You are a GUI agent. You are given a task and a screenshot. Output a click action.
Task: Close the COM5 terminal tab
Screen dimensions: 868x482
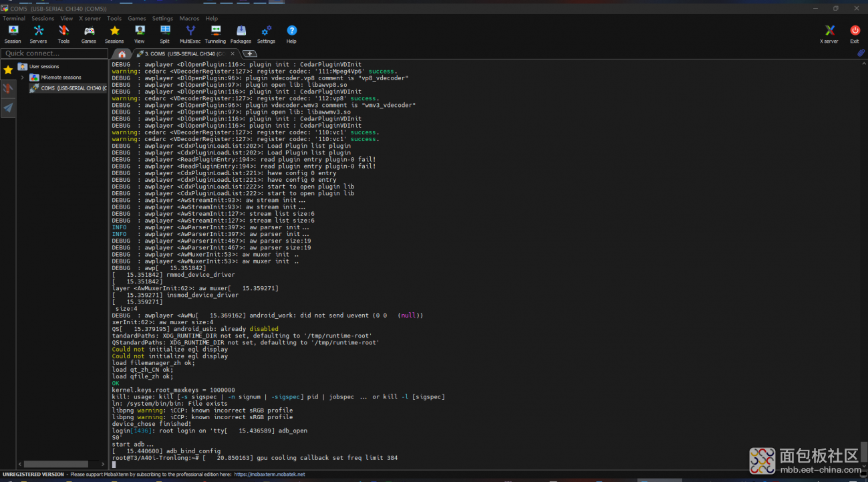(x=233, y=53)
